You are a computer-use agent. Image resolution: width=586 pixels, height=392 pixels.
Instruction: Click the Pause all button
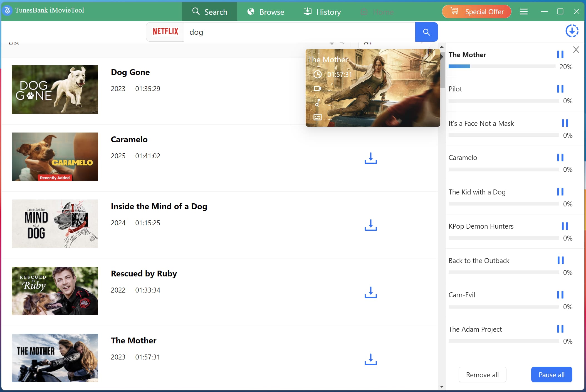551,374
